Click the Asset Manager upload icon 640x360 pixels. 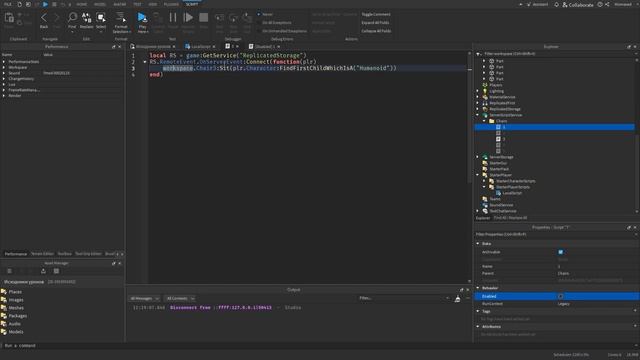pos(43,271)
